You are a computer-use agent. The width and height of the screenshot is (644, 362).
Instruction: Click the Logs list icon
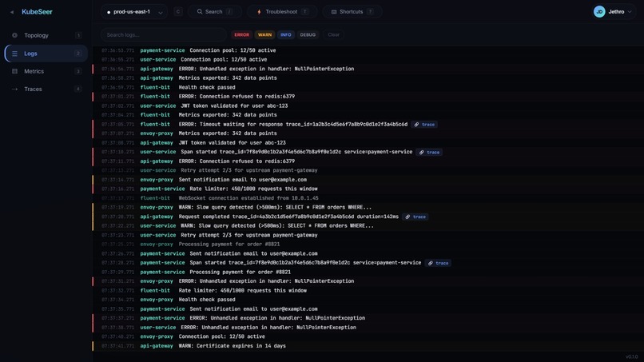[15, 54]
